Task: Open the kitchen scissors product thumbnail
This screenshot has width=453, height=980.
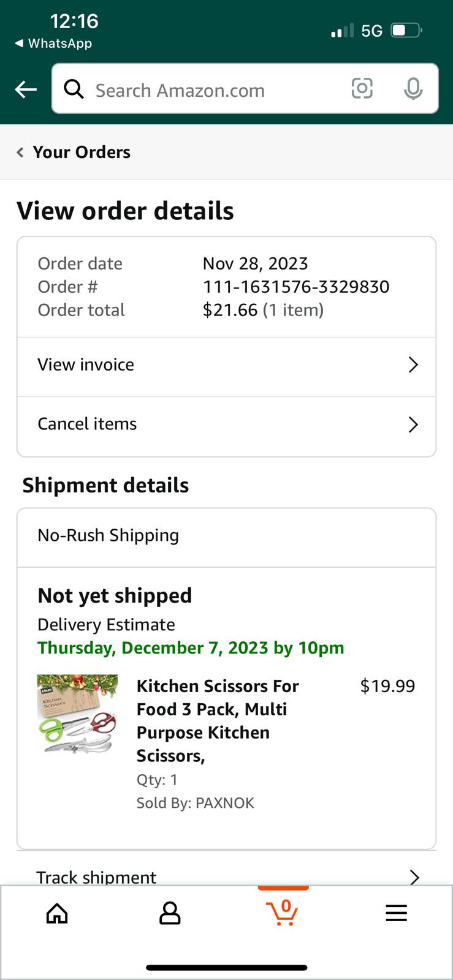Action: (77, 714)
